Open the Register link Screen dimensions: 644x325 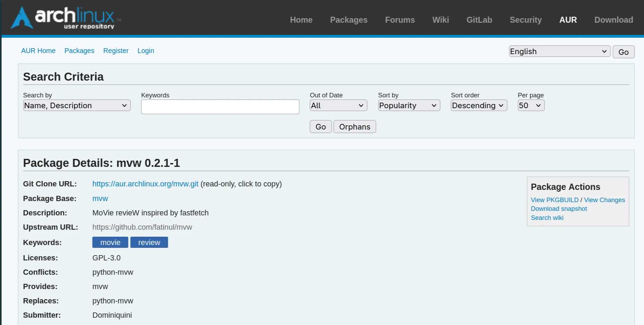coord(116,51)
